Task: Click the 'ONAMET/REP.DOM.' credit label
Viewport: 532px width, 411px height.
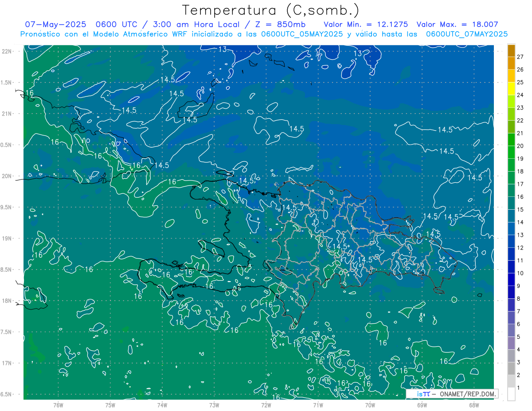Action: tap(467, 394)
